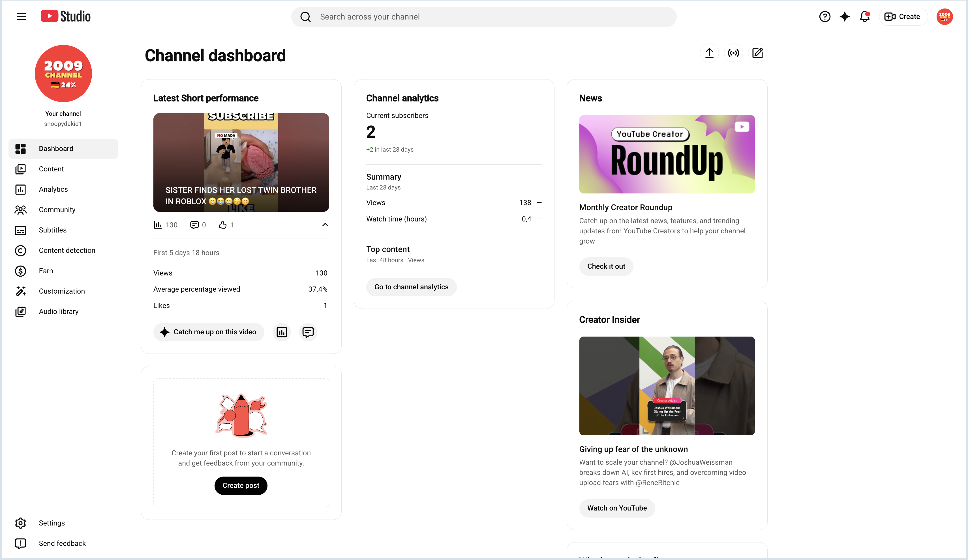Screen dimensions: 968x560
Task: Click the Analytics bar chart sidebar icon
Action: click(x=20, y=189)
